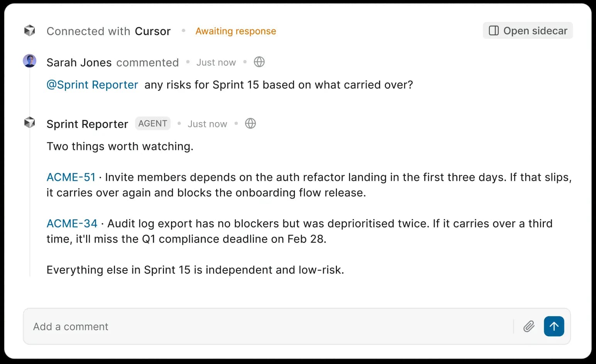This screenshot has width=596, height=364.
Task: Click Just now timestamp on Sarah's comment
Action: [x=216, y=63]
